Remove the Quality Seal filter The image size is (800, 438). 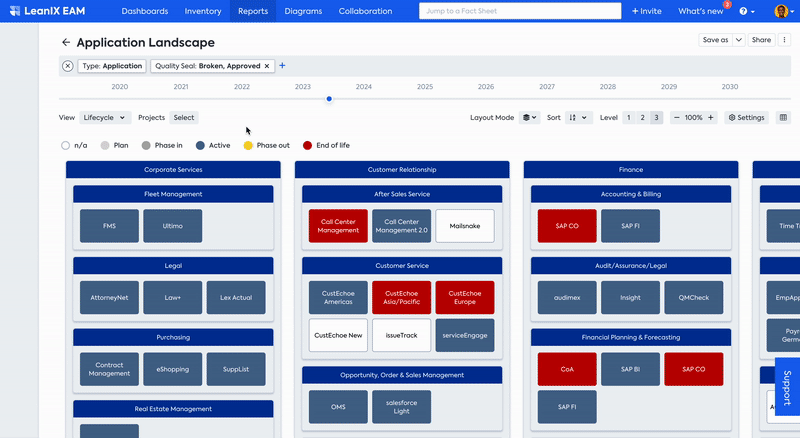266,66
